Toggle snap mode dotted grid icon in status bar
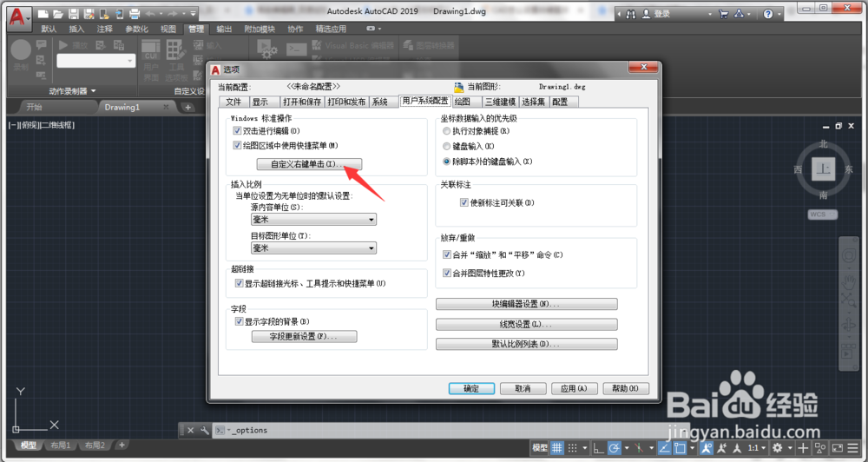 pyautogui.click(x=572, y=447)
